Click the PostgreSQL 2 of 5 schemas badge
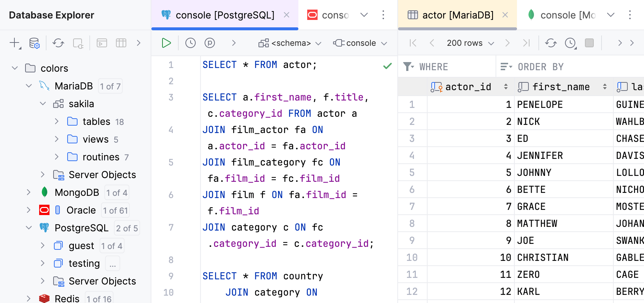Image resolution: width=644 pixels, height=303 pixels. coord(127,228)
